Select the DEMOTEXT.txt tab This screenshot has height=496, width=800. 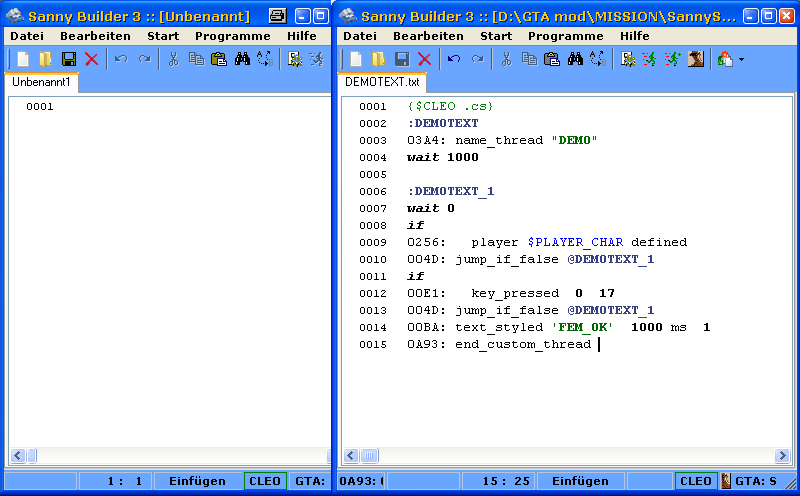click(382, 82)
